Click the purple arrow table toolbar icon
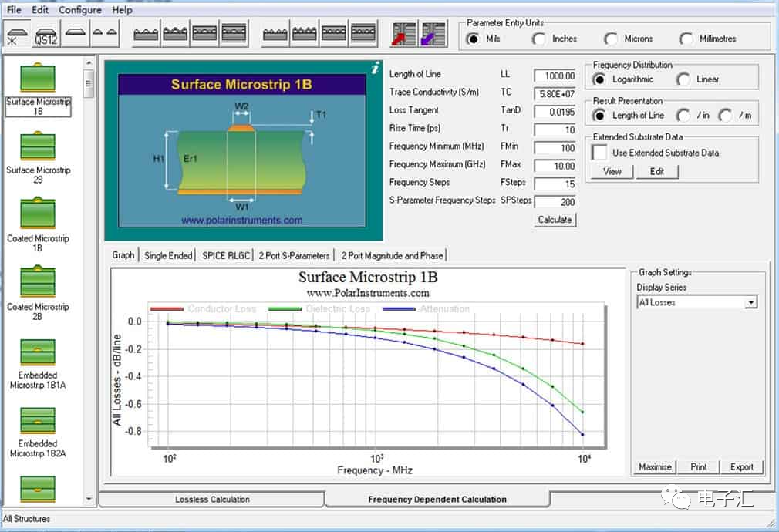This screenshot has width=779, height=532. pos(433,34)
